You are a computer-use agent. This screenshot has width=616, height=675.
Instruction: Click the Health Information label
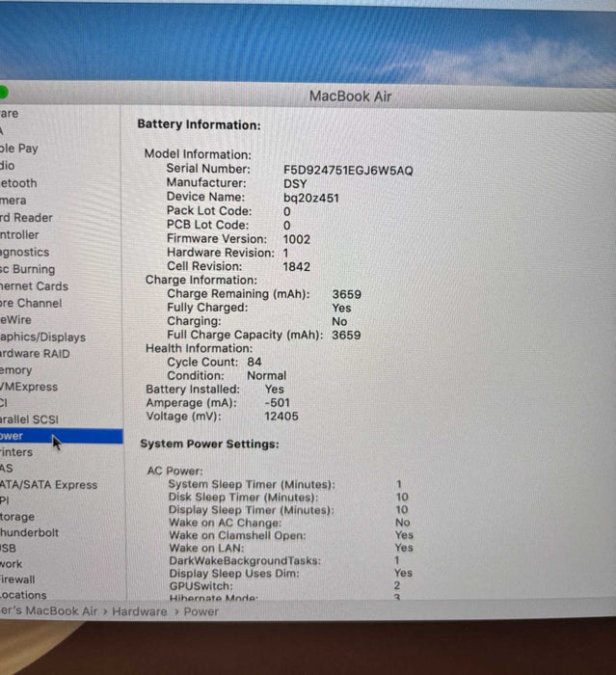(199, 348)
